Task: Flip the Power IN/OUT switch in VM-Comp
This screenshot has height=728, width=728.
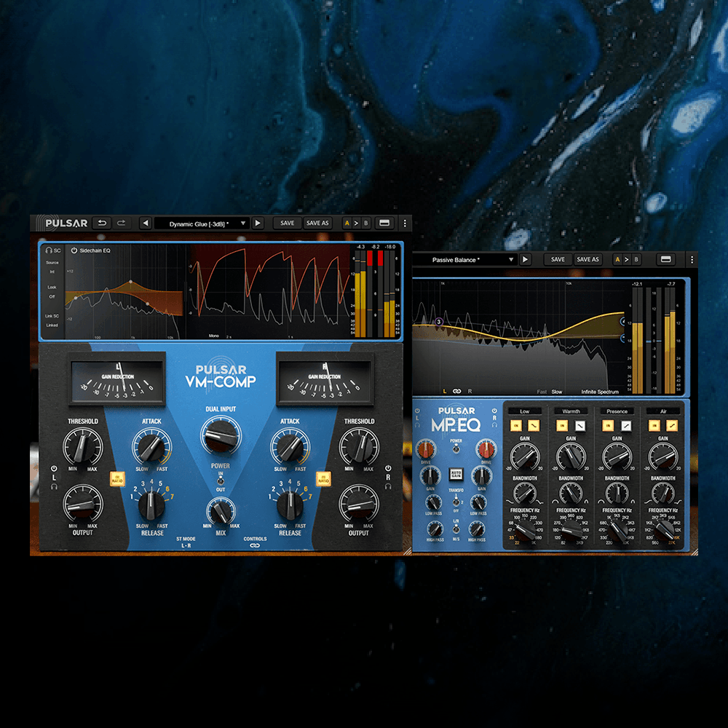Action: coord(221,480)
